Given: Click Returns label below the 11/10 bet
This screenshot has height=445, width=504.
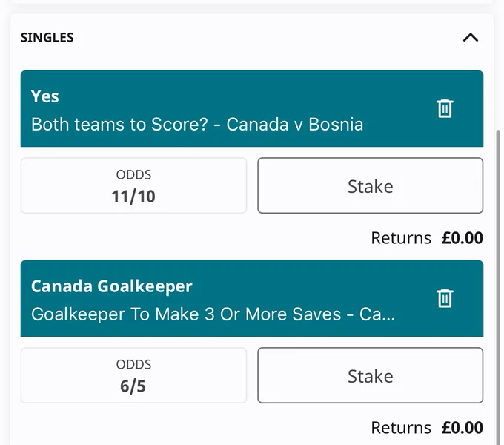Looking at the screenshot, I should pos(401,238).
